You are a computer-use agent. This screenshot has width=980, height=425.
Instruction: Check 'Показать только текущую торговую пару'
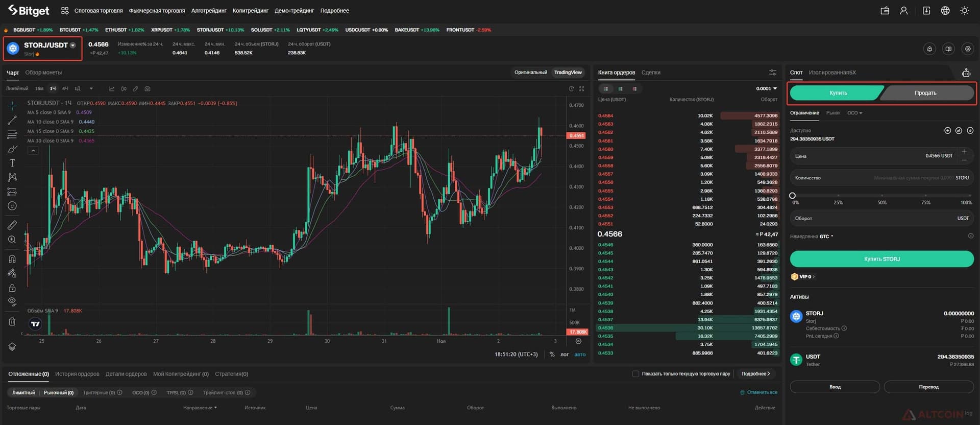[635, 374]
